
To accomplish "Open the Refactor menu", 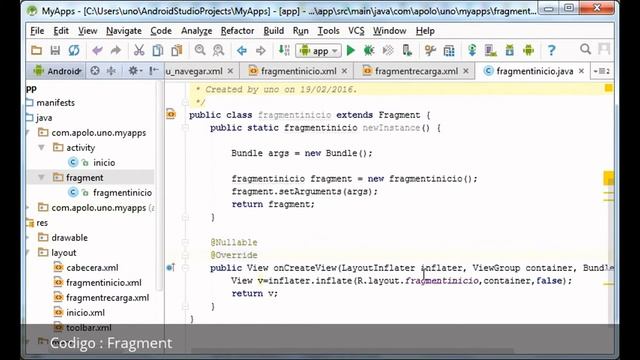I will pyautogui.click(x=237, y=31).
